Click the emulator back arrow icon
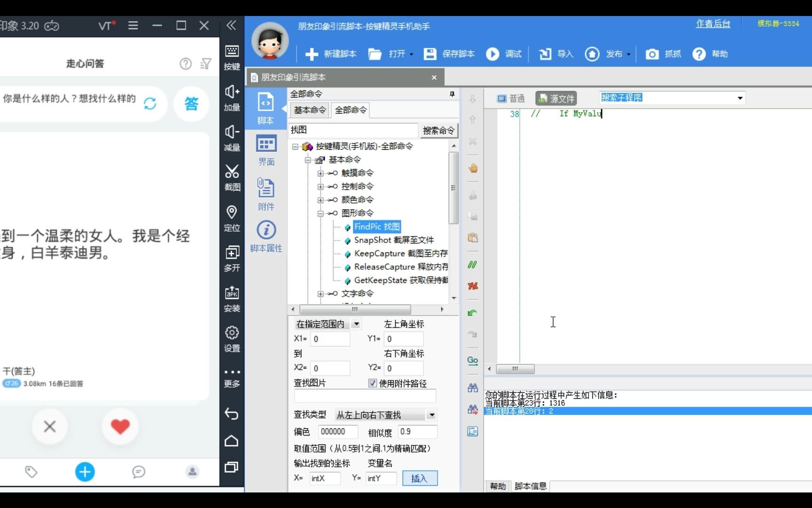 tap(231, 414)
